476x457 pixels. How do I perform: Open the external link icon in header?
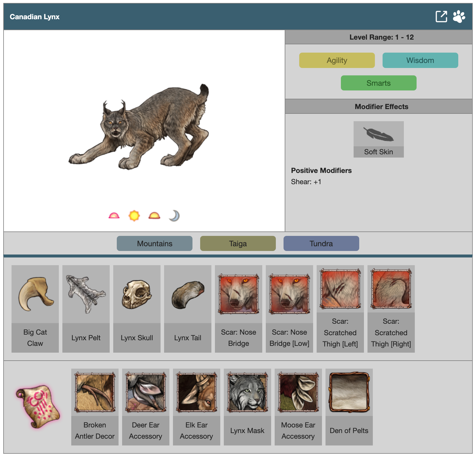click(441, 17)
